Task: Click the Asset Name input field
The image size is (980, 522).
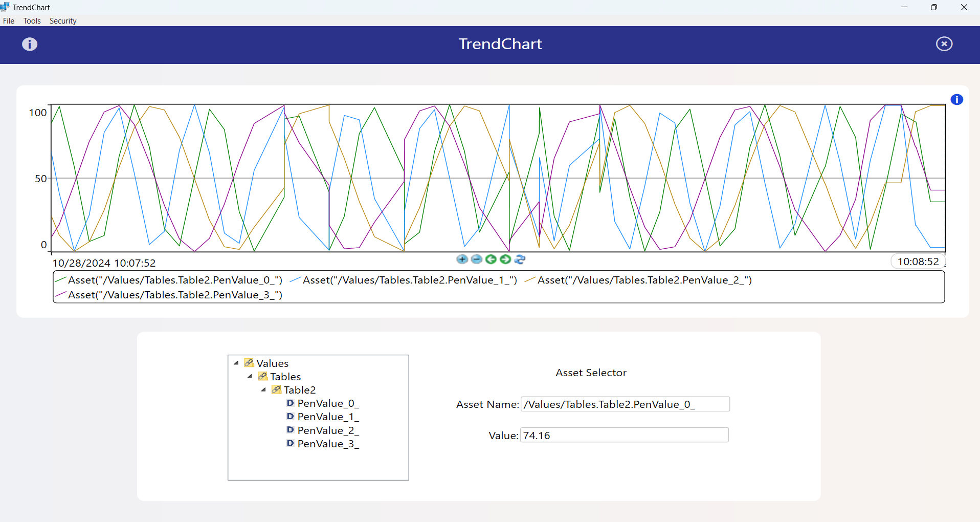Action: tap(625, 404)
